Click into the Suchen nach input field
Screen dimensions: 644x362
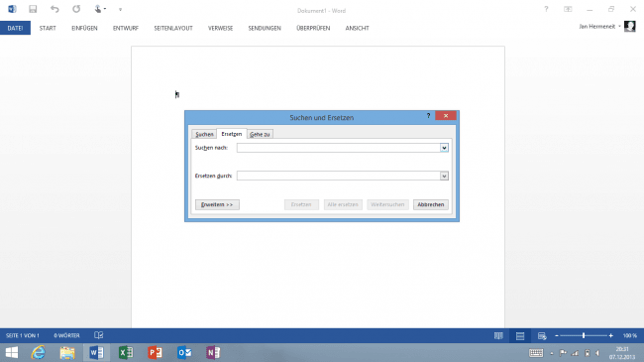point(339,148)
